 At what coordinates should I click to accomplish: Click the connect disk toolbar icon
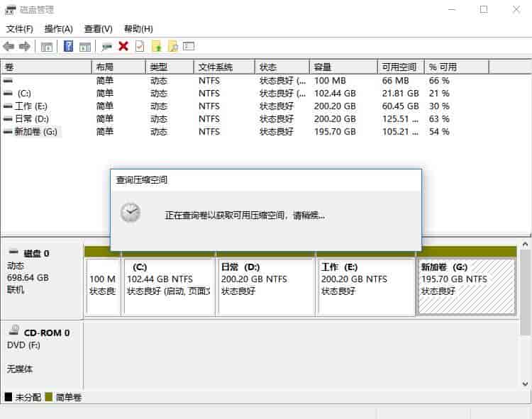[106, 47]
